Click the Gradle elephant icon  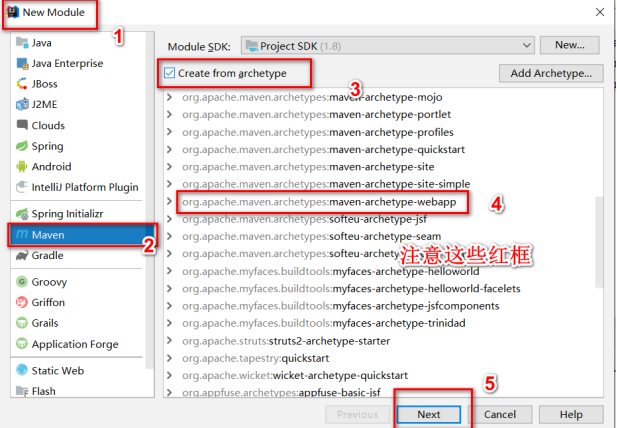(x=22, y=255)
